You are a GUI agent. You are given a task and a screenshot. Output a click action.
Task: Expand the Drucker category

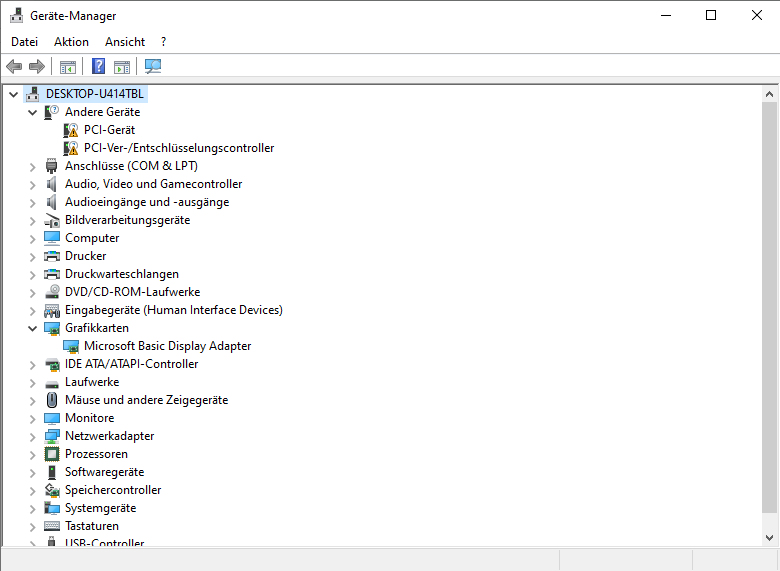(x=32, y=257)
